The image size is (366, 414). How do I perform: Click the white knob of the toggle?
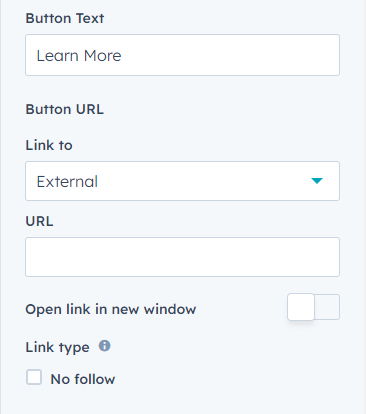pyautogui.click(x=301, y=307)
